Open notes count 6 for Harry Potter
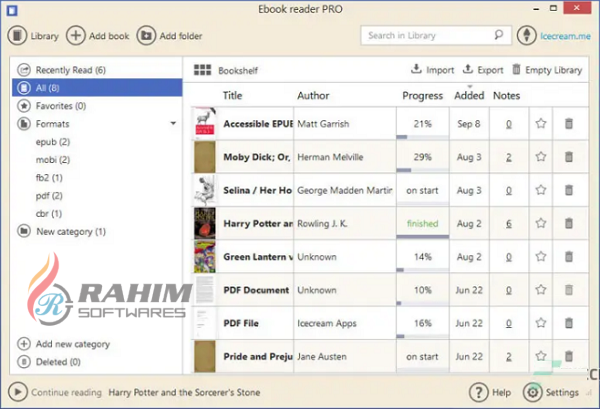Viewport: 600px width, 409px height. 509,223
